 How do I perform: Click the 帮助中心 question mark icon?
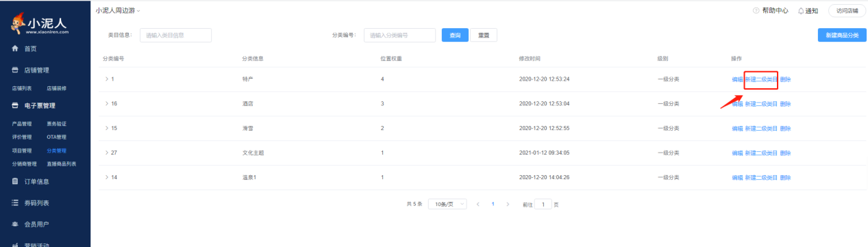756,11
